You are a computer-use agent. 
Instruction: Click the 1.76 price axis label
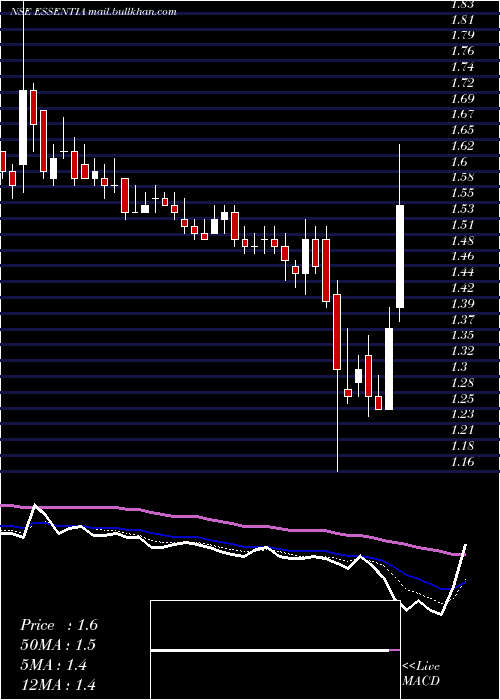[462, 51]
